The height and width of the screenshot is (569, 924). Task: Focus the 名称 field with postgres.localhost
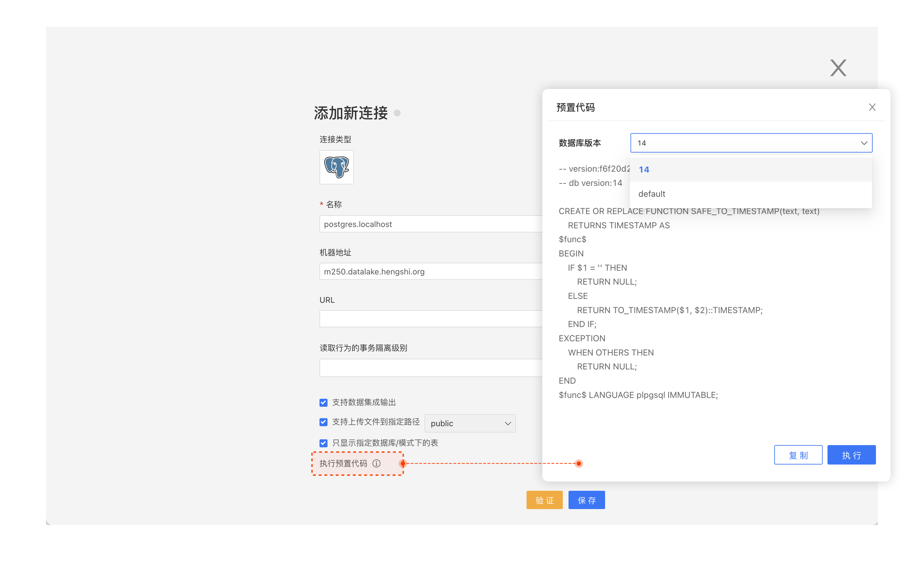tap(431, 224)
